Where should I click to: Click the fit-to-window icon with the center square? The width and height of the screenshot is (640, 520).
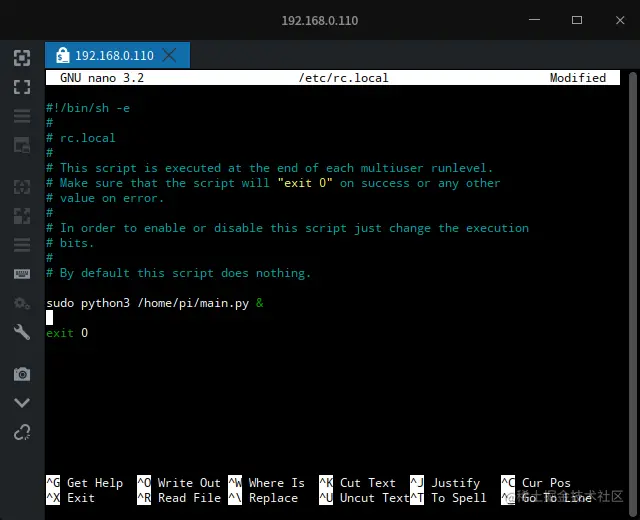pos(22,58)
